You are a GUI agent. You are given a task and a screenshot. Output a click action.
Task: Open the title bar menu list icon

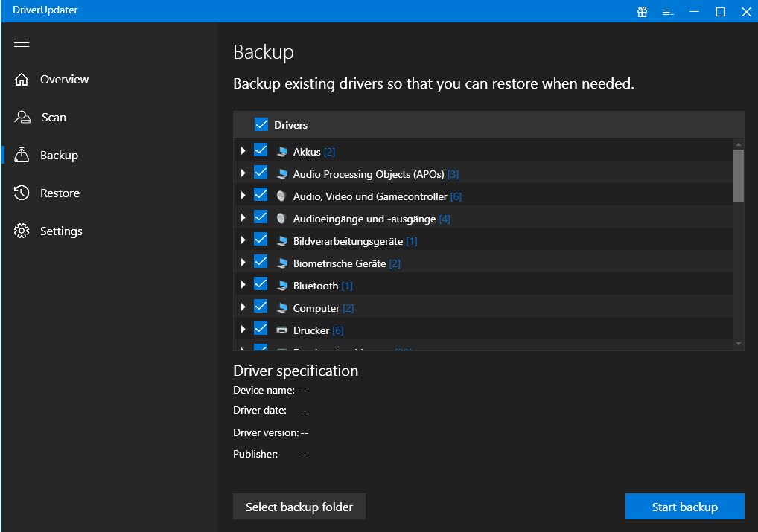tap(668, 12)
